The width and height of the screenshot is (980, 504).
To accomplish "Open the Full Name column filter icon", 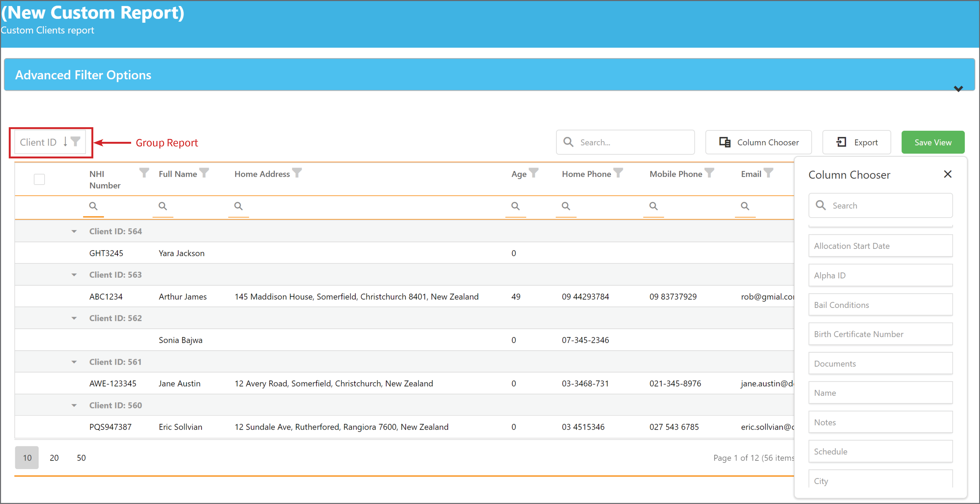I will click(204, 173).
